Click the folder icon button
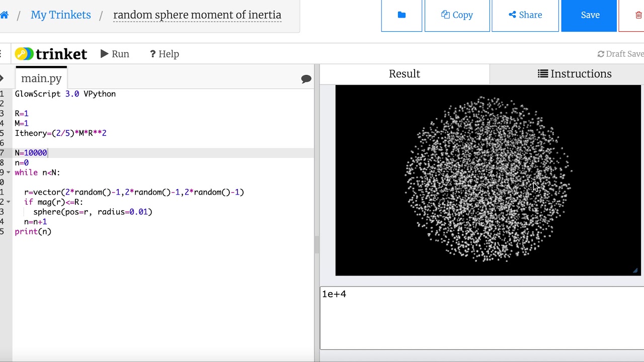 401,15
